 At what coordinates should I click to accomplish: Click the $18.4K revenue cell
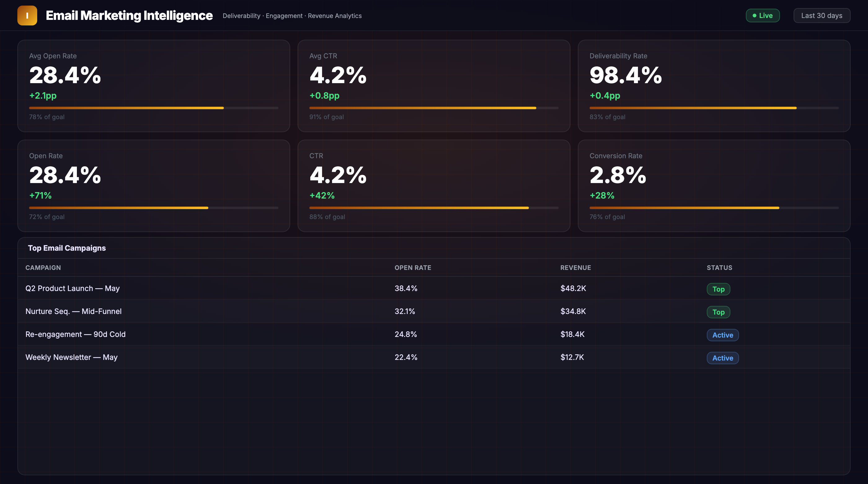pyautogui.click(x=573, y=334)
